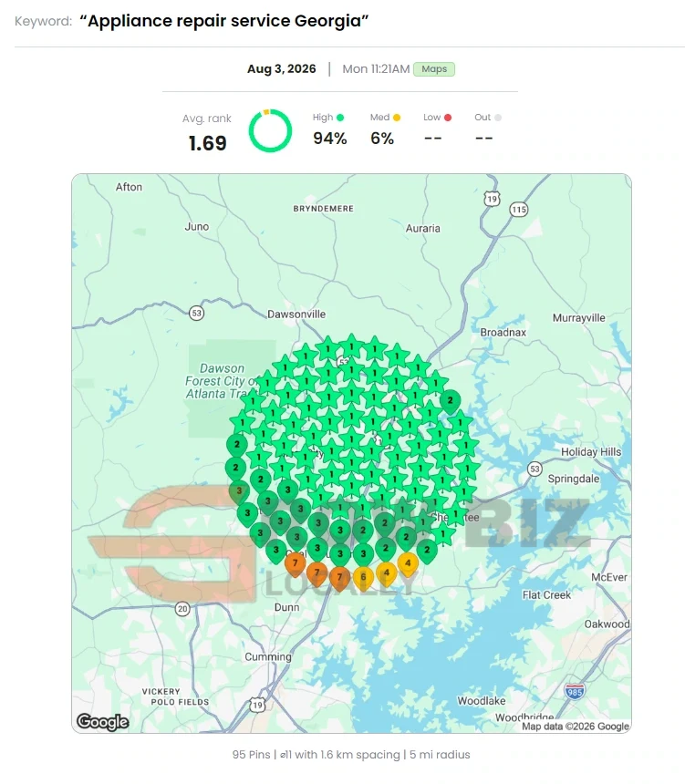Click the Route 53 shield near Springdale
The image size is (685, 784).
pyautogui.click(x=535, y=469)
